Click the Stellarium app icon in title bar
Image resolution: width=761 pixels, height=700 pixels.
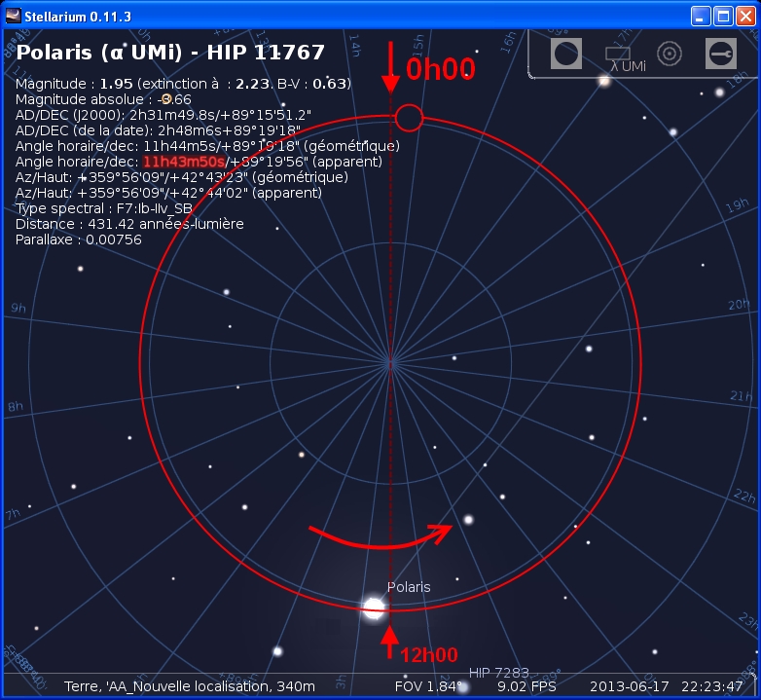pyautogui.click(x=13, y=16)
